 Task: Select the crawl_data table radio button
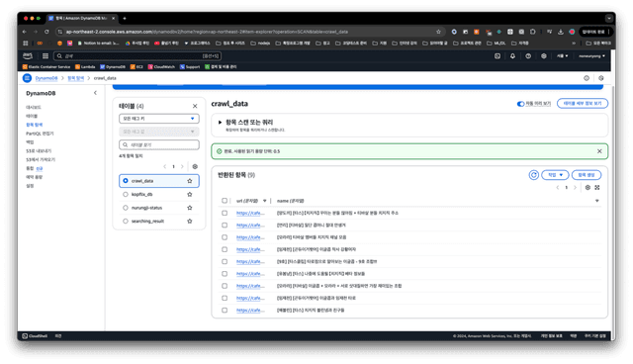126,181
